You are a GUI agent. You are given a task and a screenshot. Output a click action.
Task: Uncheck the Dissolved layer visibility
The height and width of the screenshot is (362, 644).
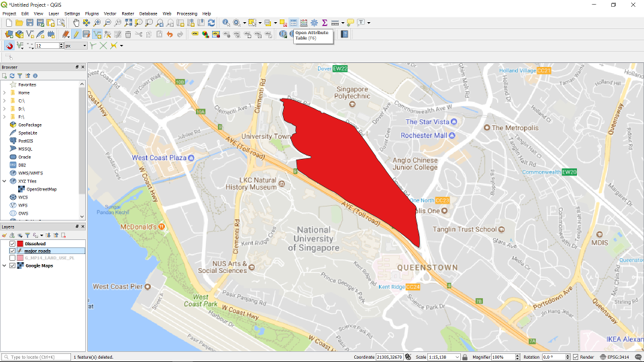12,243
